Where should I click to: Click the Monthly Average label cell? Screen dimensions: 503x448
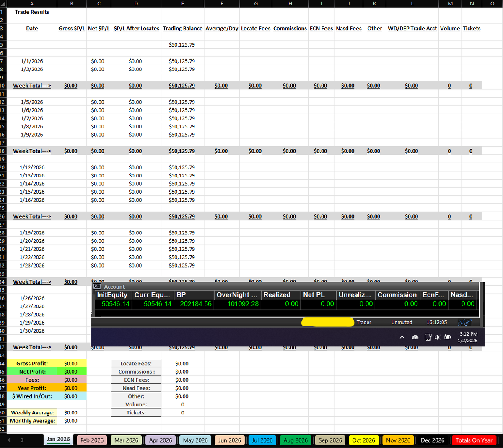pos(32,421)
